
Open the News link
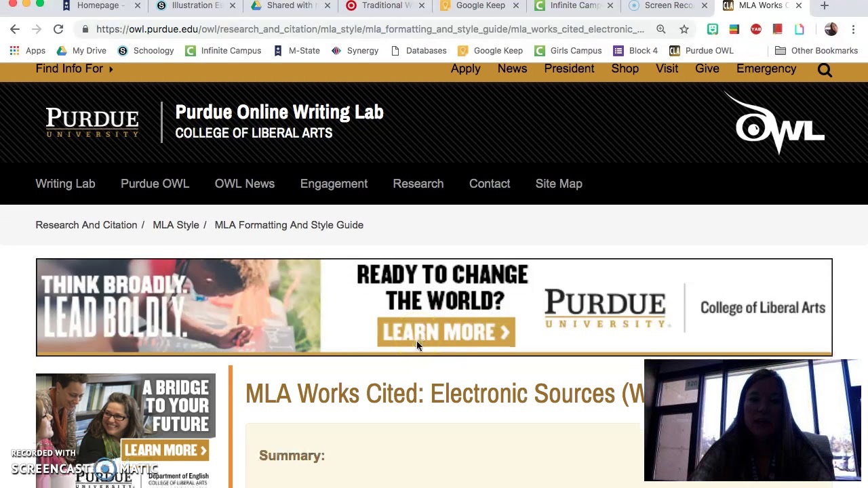(512, 68)
